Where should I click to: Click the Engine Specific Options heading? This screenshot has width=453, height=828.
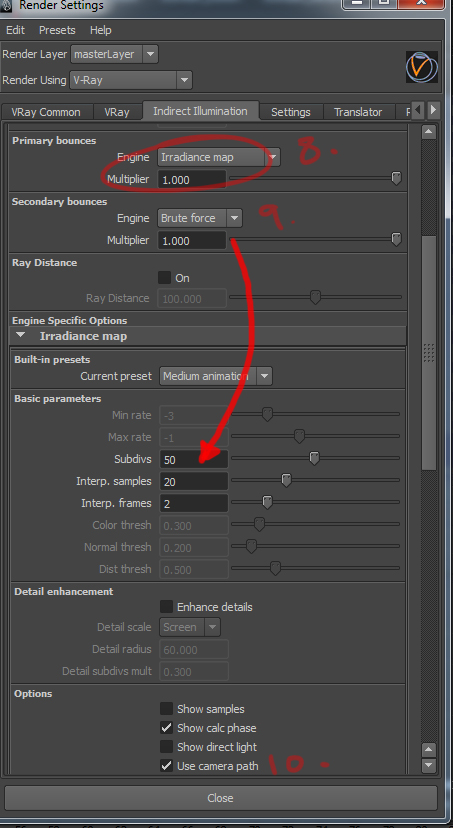(x=69, y=321)
